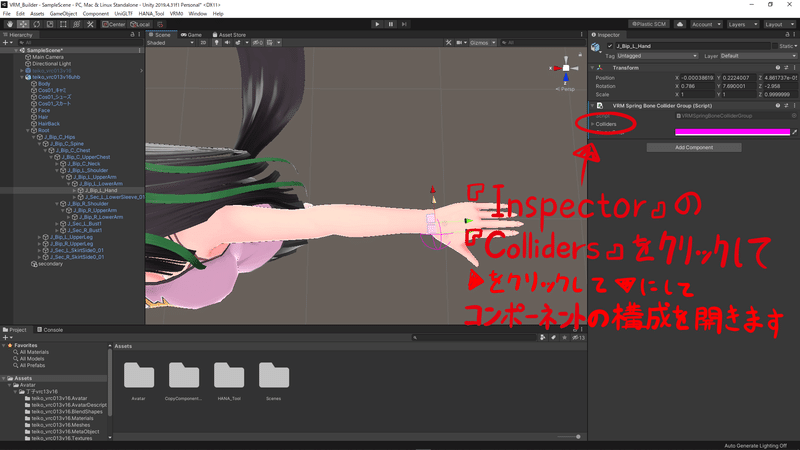Expand the Colliders property
Image resolution: width=800 pixels, height=450 pixels.
(x=593, y=124)
